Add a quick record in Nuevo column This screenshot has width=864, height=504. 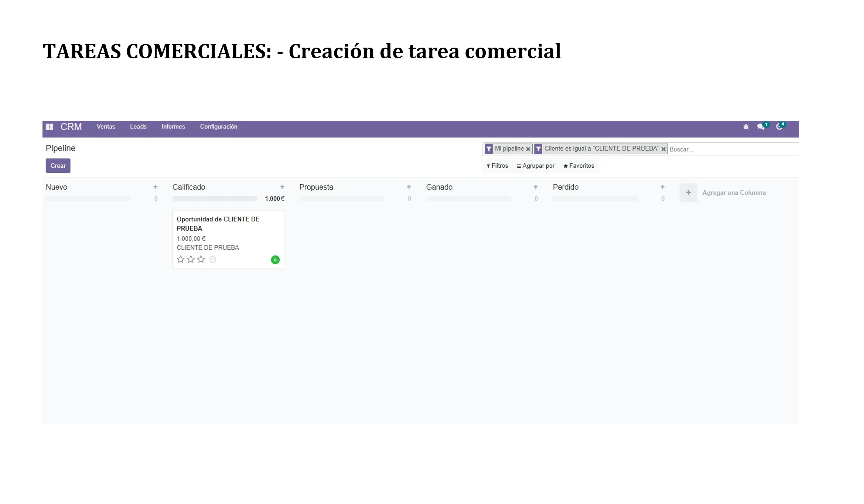coord(156,187)
